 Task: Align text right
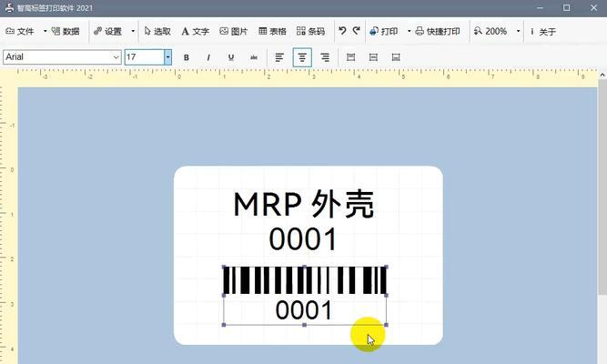click(x=325, y=57)
